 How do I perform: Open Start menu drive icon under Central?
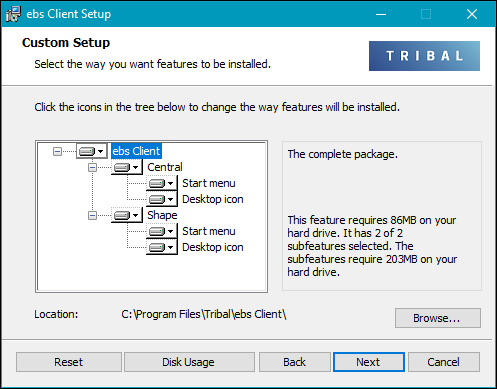(162, 183)
